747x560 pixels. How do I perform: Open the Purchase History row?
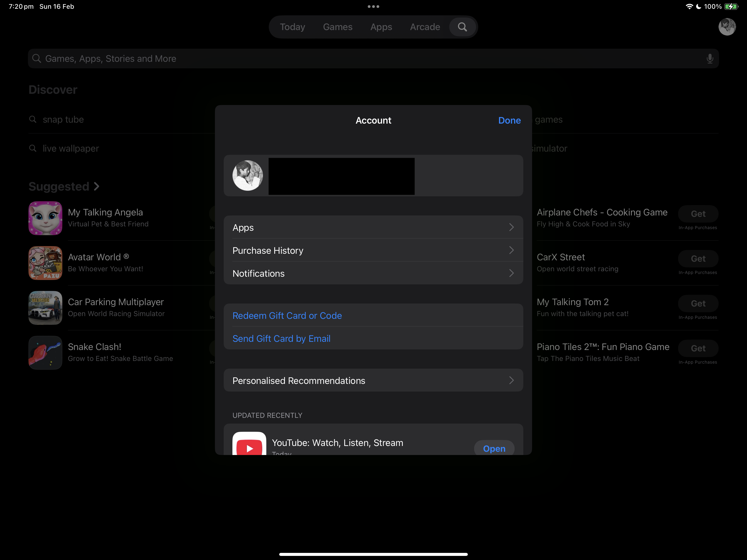373,250
